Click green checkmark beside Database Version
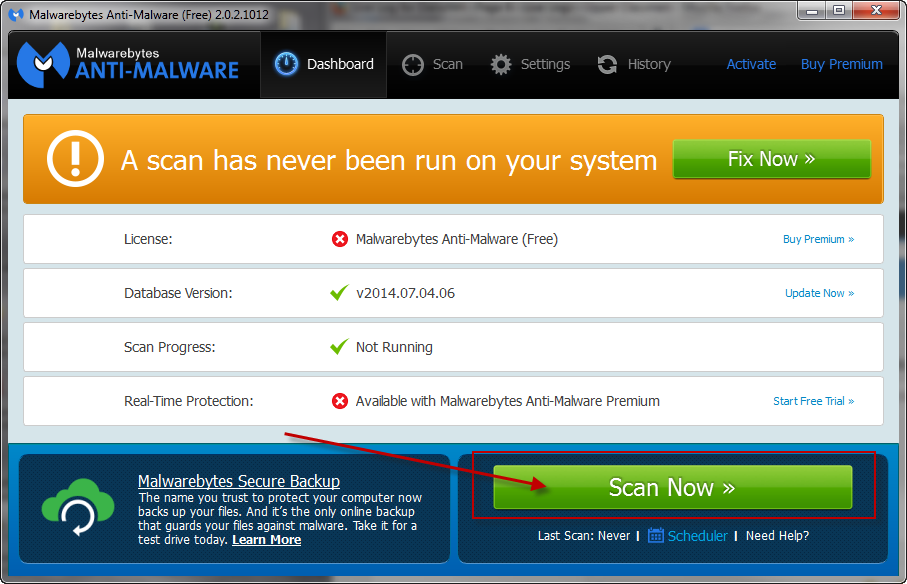The image size is (907, 584). click(340, 292)
